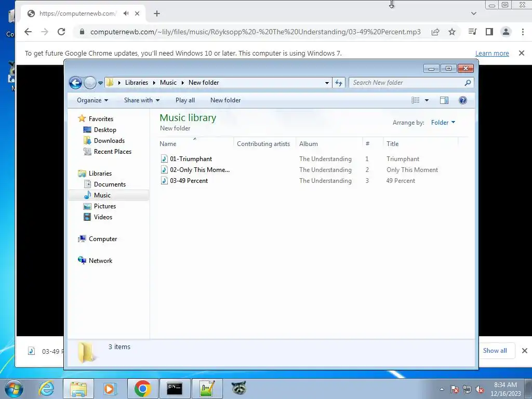Click Play all in toolbar
The image size is (532, 399).
click(x=185, y=100)
